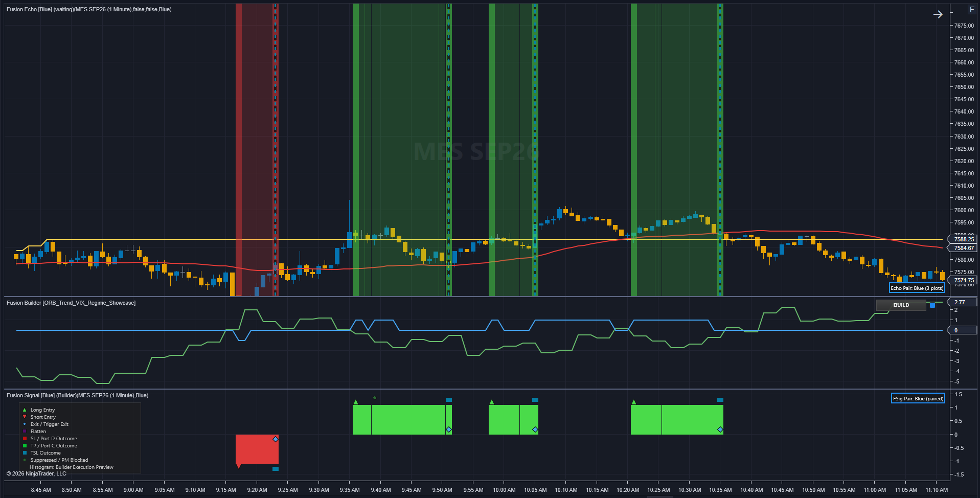980x498 pixels.
Task: Select the 7584.67 price marker on the axis
Action: tap(964, 248)
